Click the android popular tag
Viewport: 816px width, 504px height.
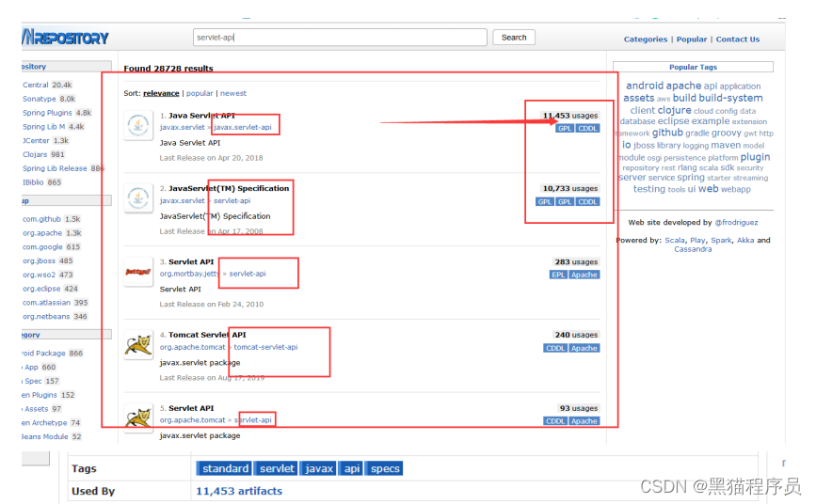(645, 86)
